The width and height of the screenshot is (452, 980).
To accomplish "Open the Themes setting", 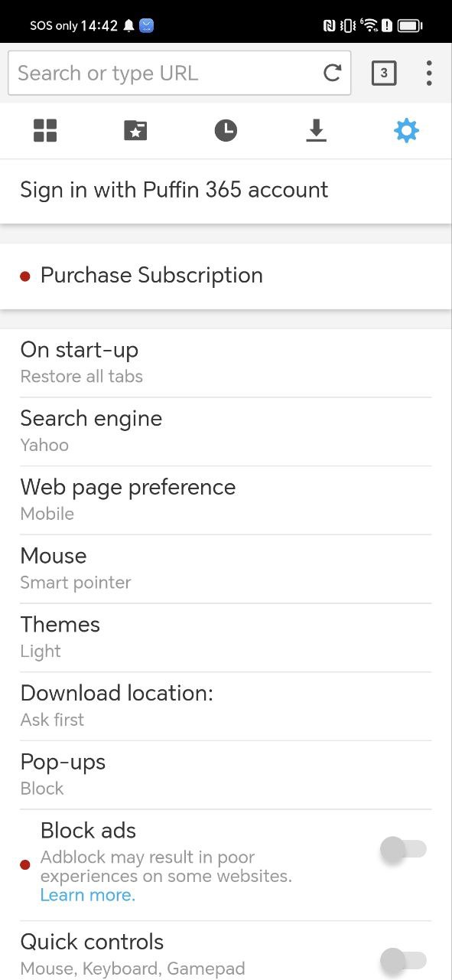I will (226, 638).
